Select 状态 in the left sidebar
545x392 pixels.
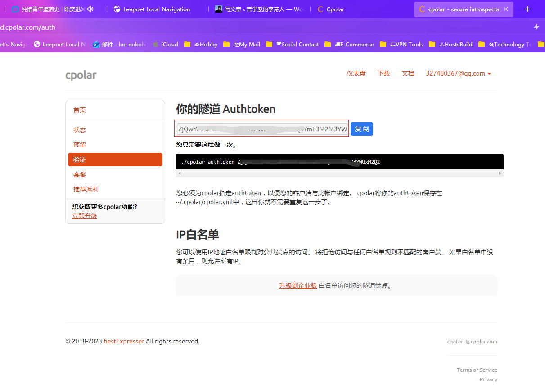[x=80, y=130]
